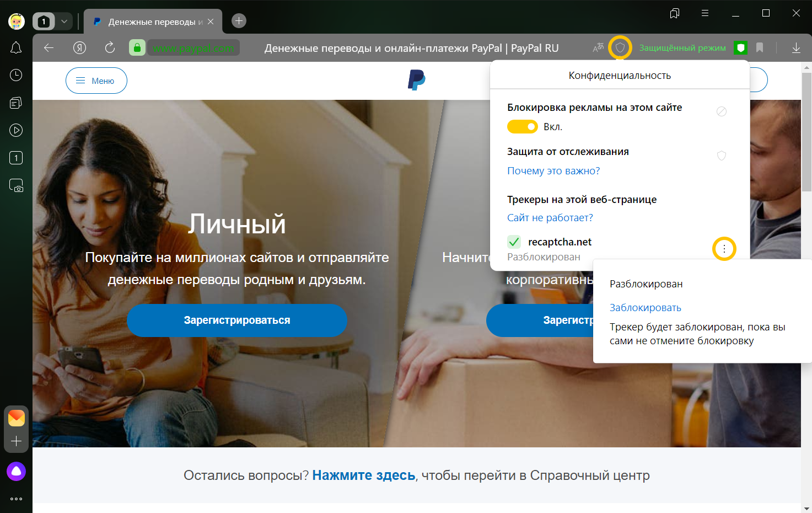Click the Защищённый режим label
This screenshot has width=812, height=513.
(682, 48)
